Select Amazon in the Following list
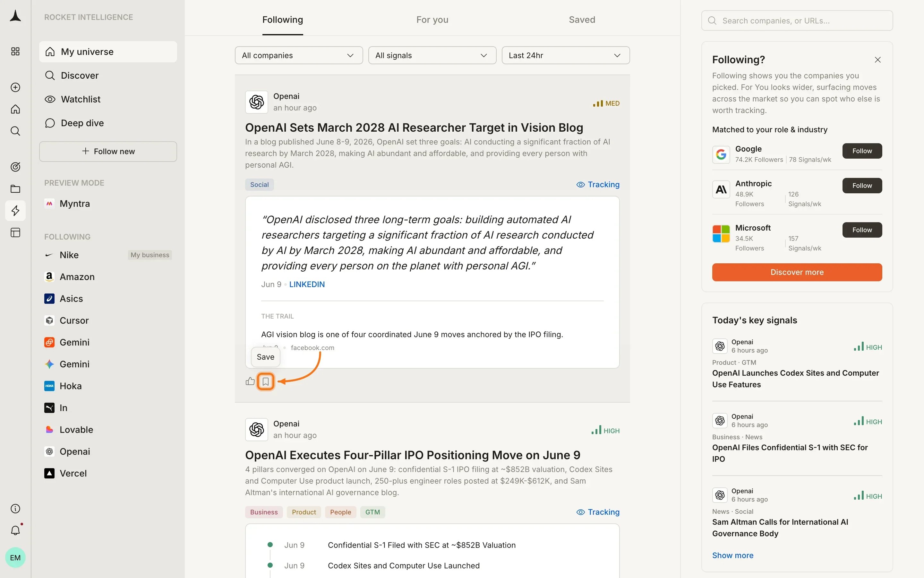This screenshot has height=578, width=924. pos(108,277)
